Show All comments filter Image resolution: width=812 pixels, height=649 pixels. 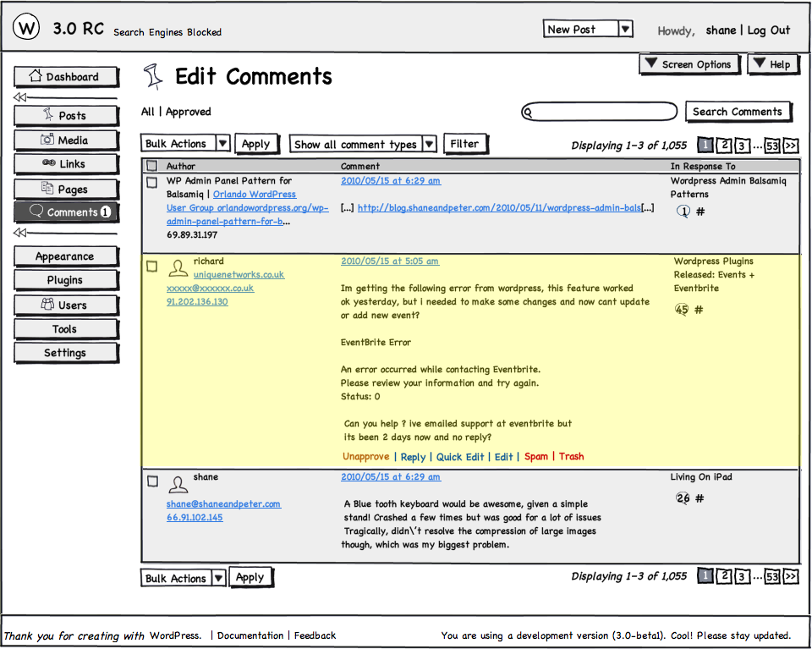pos(147,112)
